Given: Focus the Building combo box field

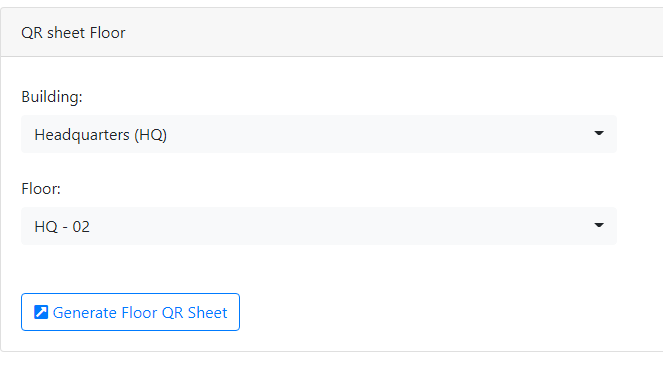Looking at the screenshot, I should [x=319, y=134].
